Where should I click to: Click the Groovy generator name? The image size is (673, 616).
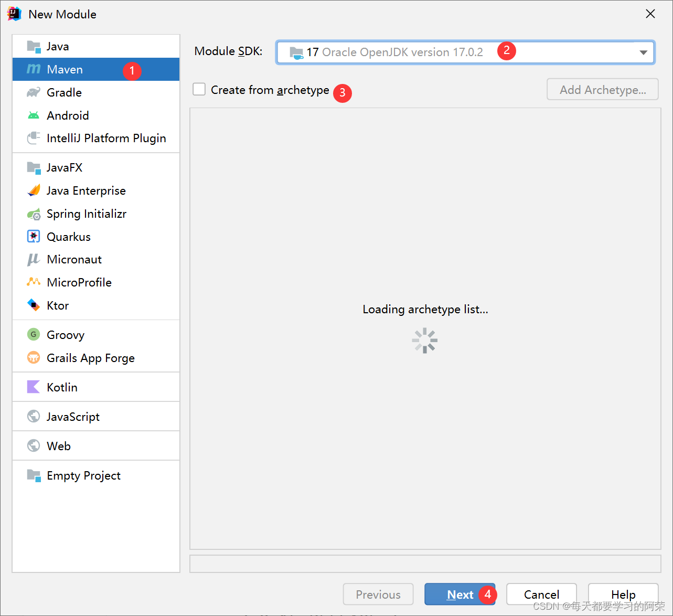66,335
